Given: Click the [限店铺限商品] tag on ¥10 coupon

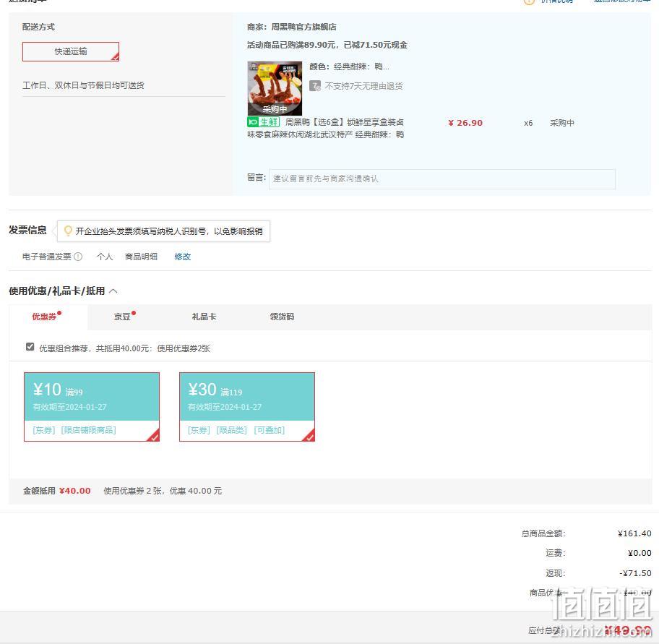Looking at the screenshot, I should pyautogui.click(x=89, y=430).
